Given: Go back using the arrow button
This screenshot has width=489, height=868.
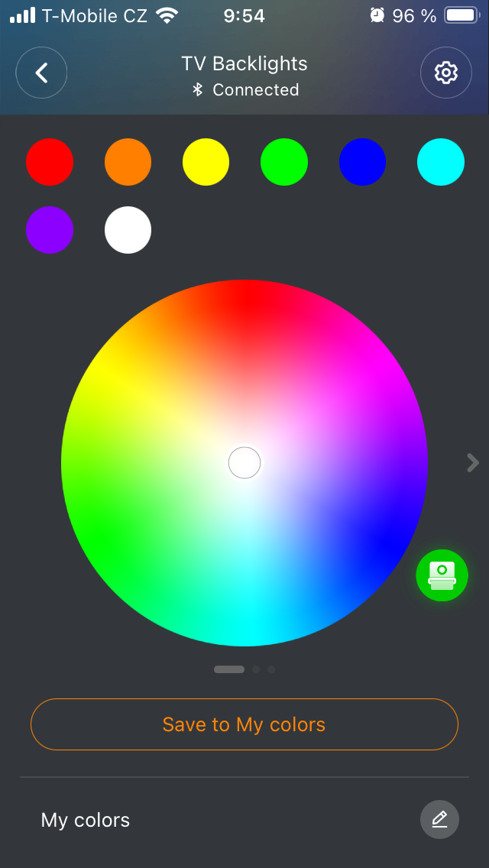Looking at the screenshot, I should (41, 73).
